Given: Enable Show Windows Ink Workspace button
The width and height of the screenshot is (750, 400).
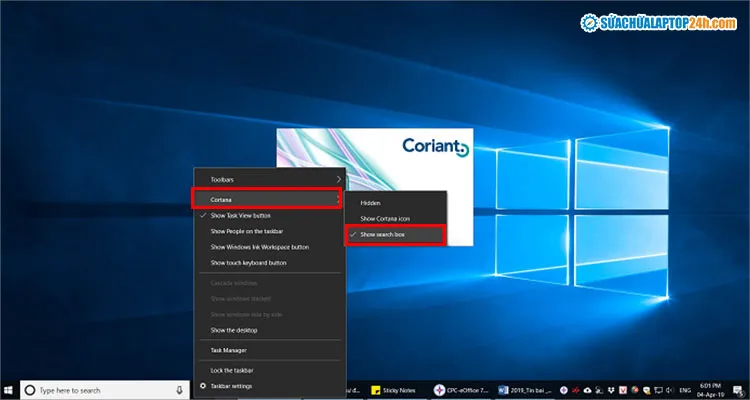Looking at the screenshot, I should (269, 247).
